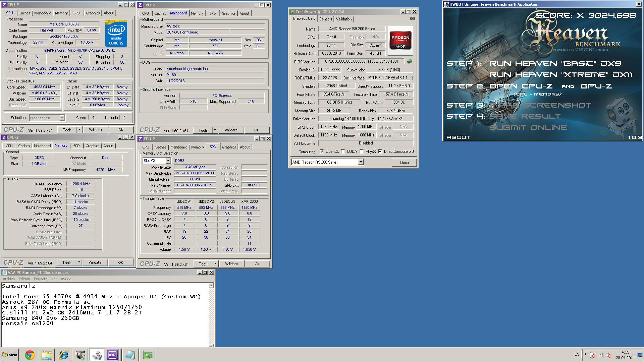The height and width of the screenshot is (362, 644).
Task: Click OK in CPU-Z Memory window
Action: (x=120, y=262)
